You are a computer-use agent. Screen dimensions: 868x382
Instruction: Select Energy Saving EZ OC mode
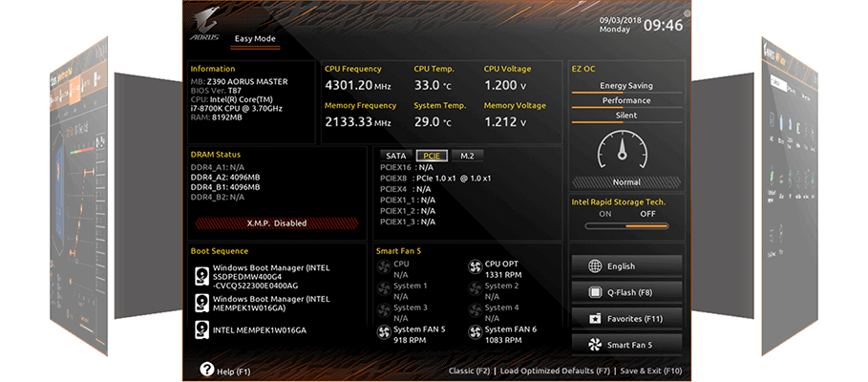click(626, 86)
